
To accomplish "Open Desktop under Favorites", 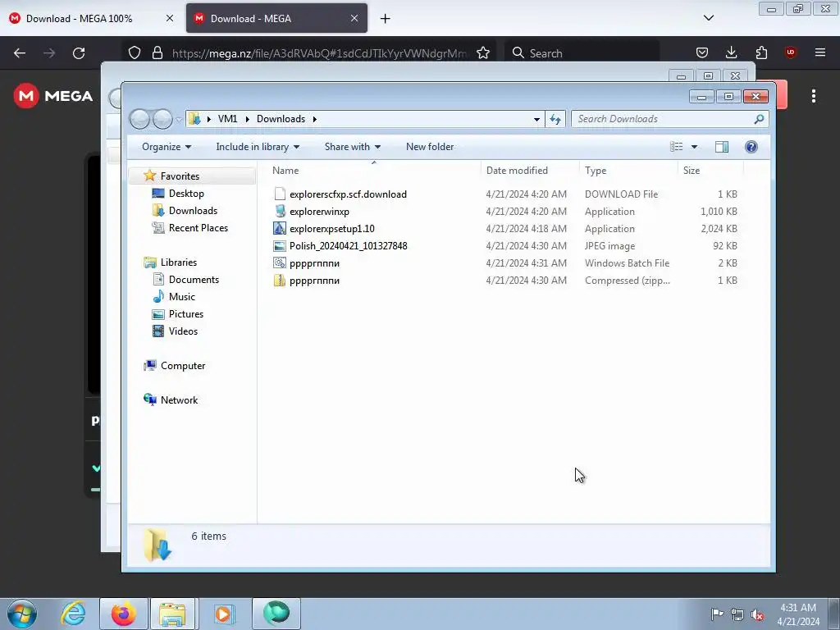I will click(x=186, y=194).
